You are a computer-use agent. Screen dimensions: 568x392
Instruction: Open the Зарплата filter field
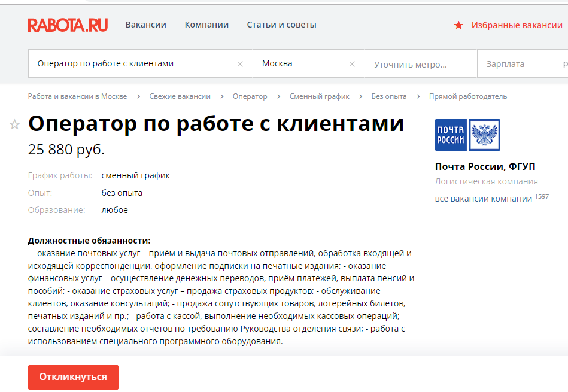(x=515, y=63)
